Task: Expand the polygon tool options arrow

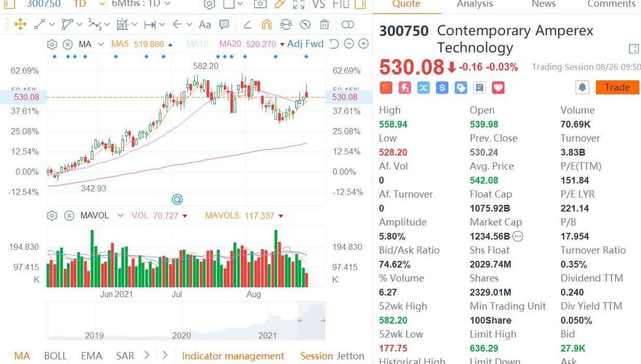Action: point(79,24)
